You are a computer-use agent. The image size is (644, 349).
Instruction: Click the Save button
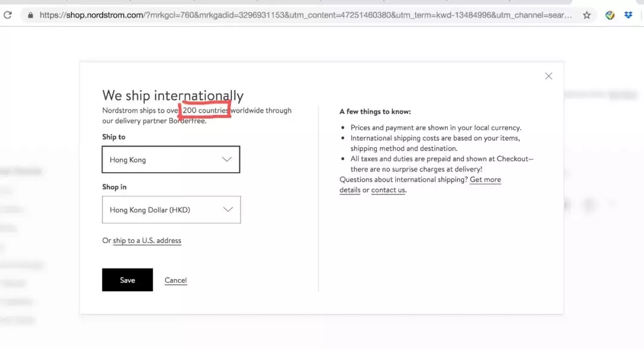pos(128,280)
